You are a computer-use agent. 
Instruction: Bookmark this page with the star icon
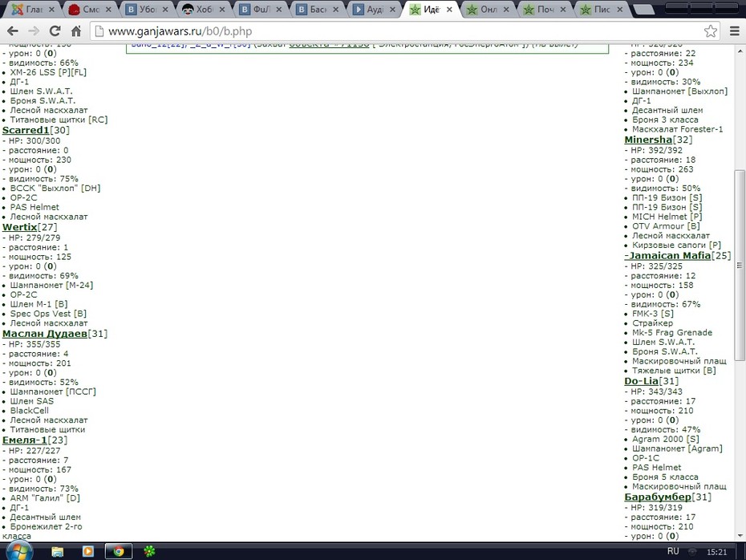[x=711, y=31]
